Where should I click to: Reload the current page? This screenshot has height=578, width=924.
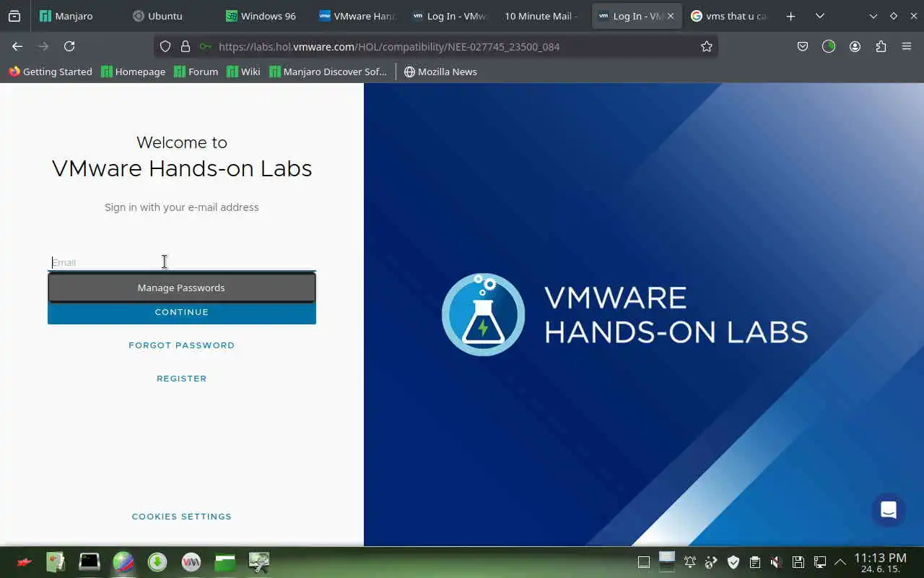(x=69, y=46)
